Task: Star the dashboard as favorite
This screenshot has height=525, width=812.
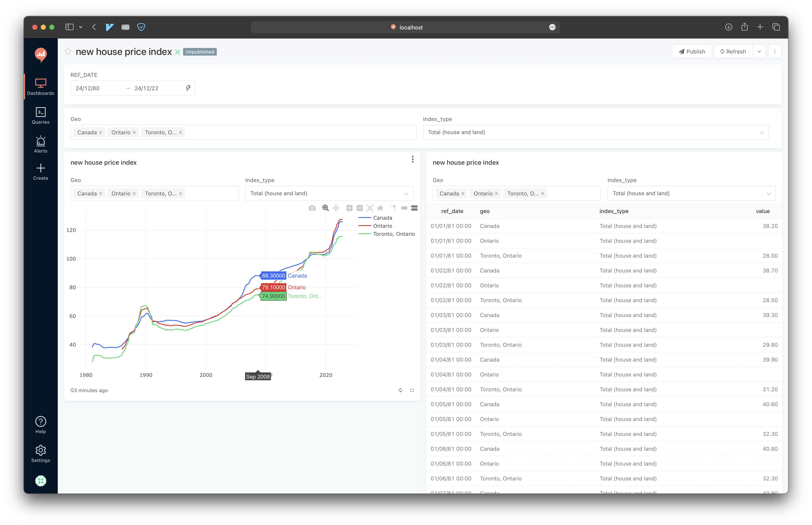Action: (68, 52)
